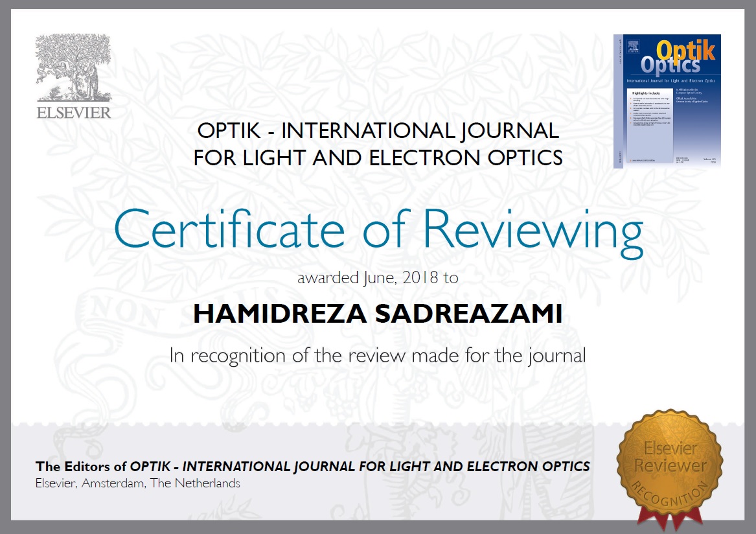Click "The Editors of OPTIK" footer line

[312, 467]
